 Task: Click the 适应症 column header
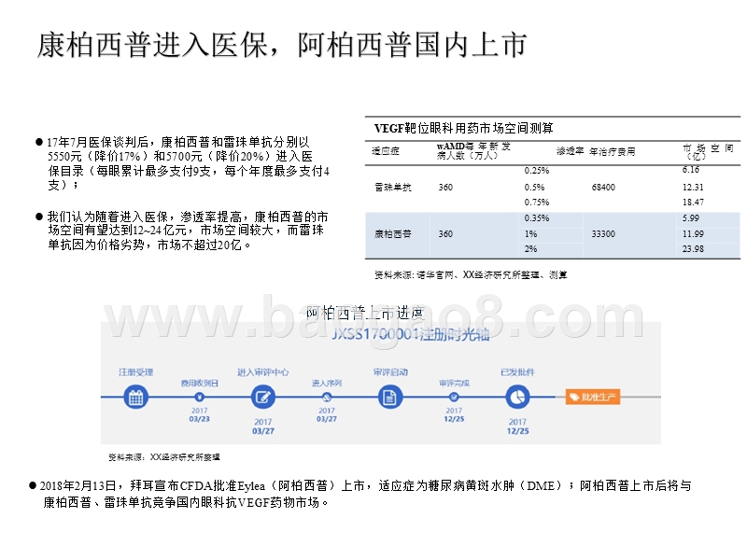tap(386, 151)
